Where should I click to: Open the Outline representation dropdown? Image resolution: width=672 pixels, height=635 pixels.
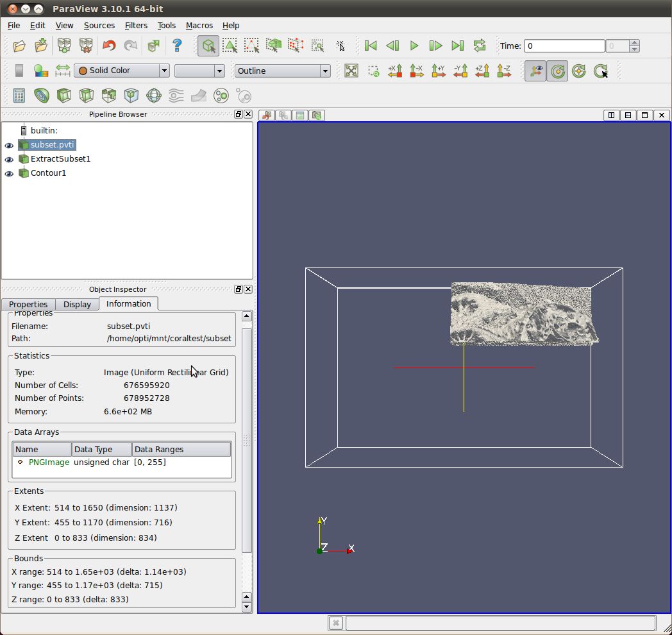282,71
